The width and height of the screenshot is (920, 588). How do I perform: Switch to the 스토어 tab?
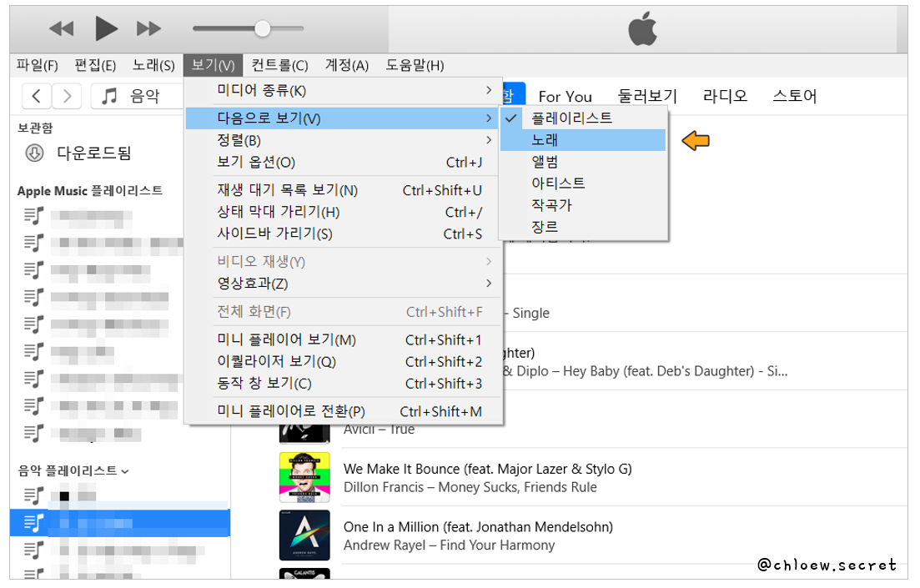click(x=794, y=96)
